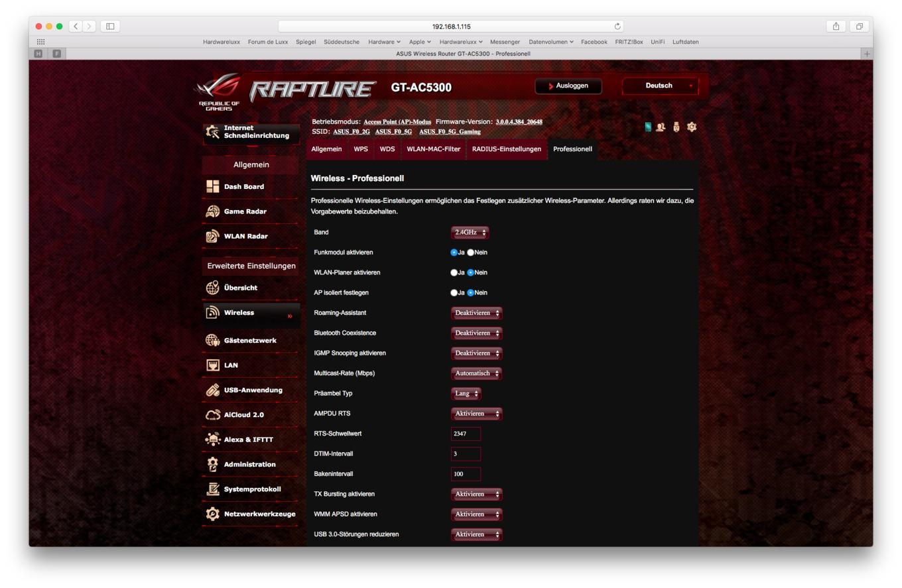Click the Internet Schnelleinrichtung wizard icon
902x588 pixels.
(x=212, y=131)
